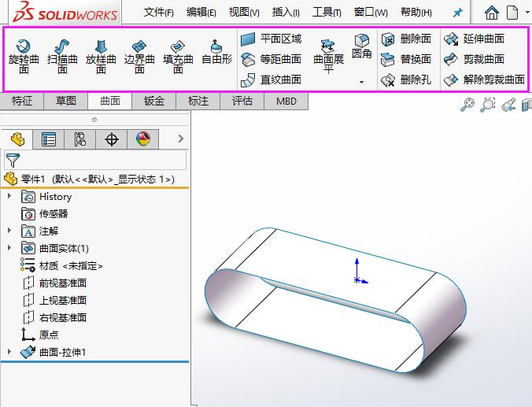
Task: Click the 删除孔 delete hole tool
Action: coord(406,80)
